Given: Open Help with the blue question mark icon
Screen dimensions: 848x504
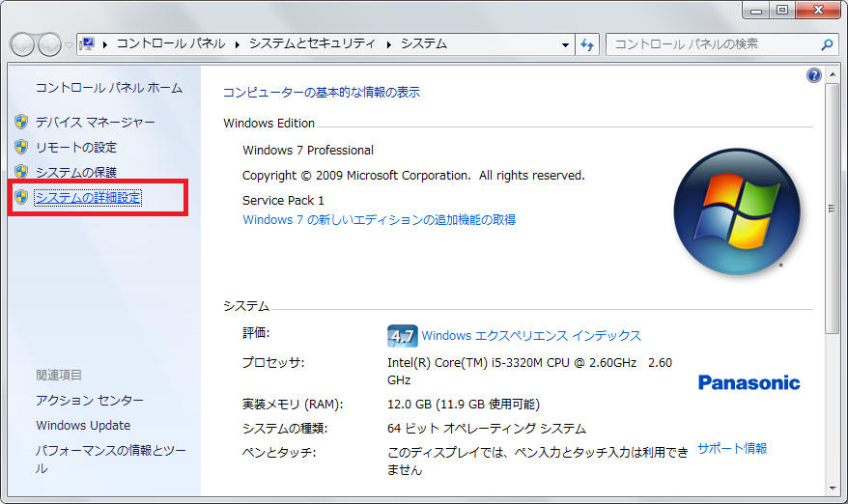Looking at the screenshot, I should coord(813,74).
